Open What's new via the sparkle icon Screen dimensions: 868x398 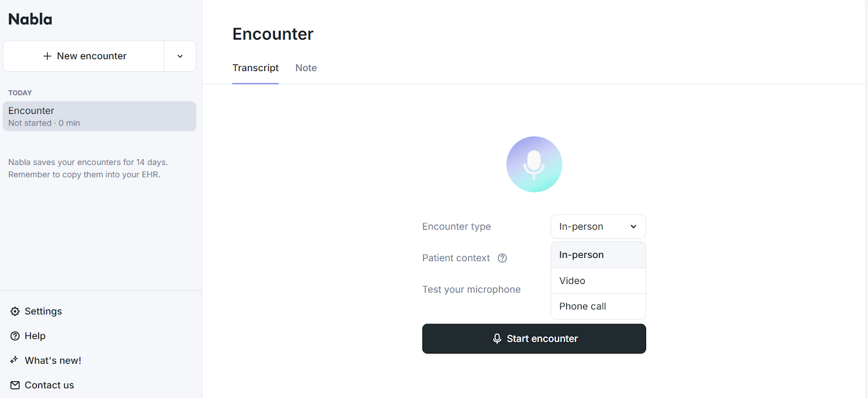pos(15,360)
